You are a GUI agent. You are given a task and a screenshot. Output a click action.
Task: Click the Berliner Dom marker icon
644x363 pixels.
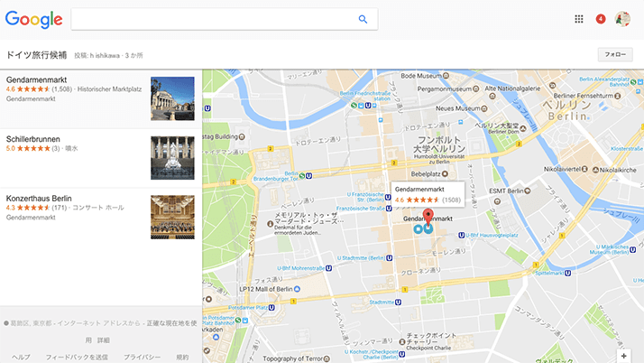[523, 128]
